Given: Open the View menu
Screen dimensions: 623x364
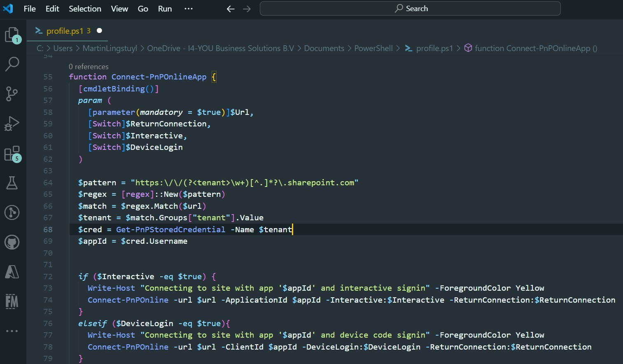Looking at the screenshot, I should [119, 9].
